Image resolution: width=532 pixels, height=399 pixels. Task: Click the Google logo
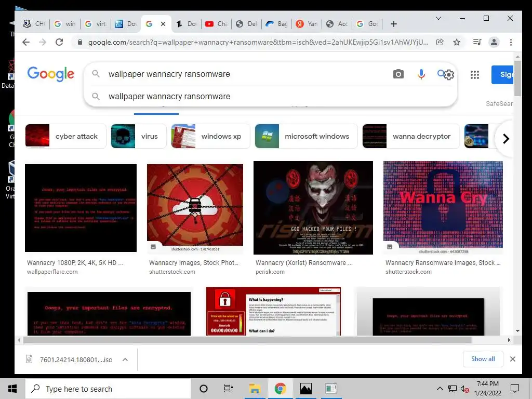50,74
